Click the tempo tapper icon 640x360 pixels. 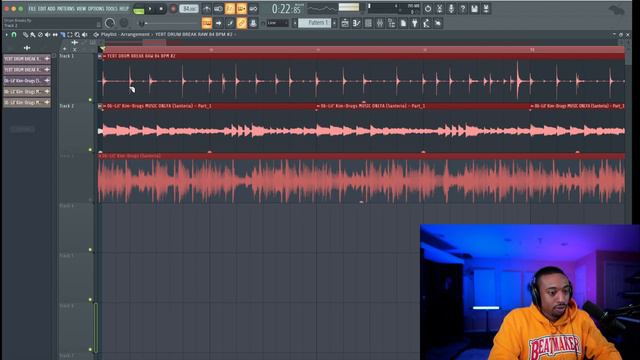[x=426, y=23]
